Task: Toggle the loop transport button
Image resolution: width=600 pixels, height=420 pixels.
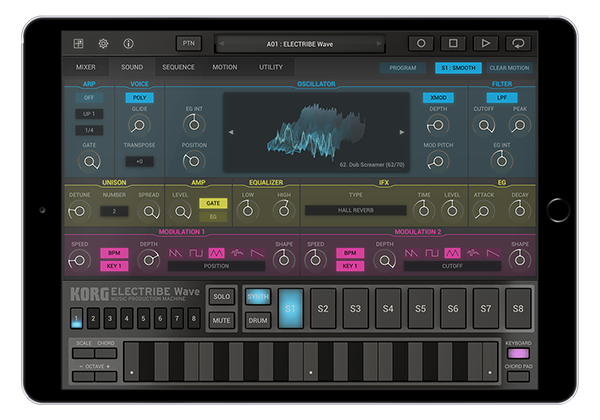Action: coord(518,43)
